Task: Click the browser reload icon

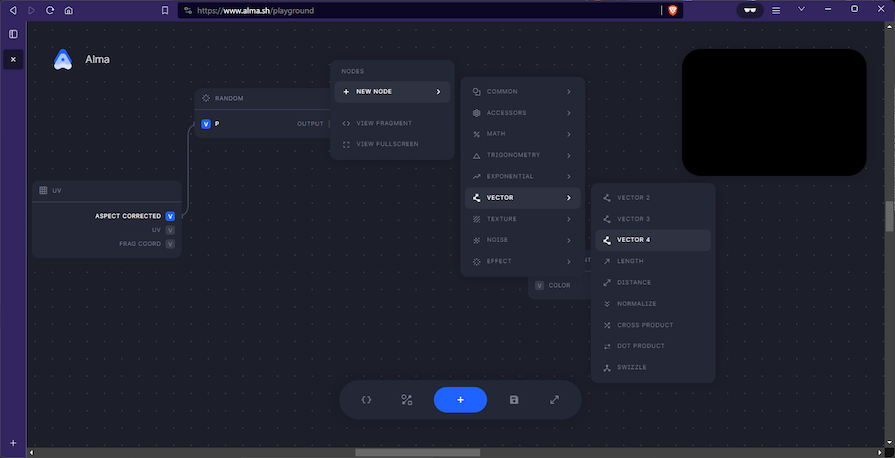Action: pyautogui.click(x=48, y=10)
